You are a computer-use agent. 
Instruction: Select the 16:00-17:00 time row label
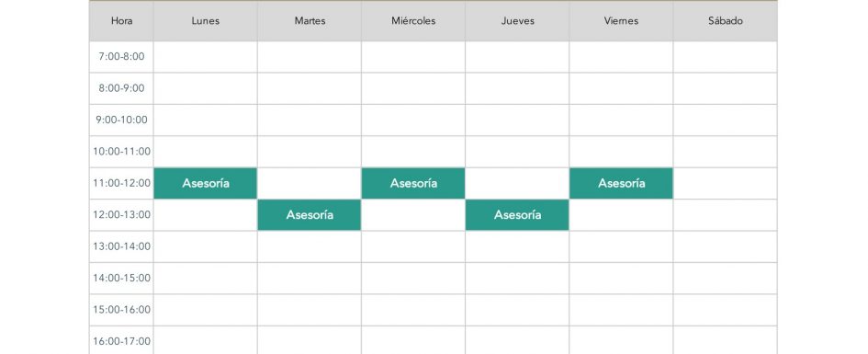click(121, 340)
